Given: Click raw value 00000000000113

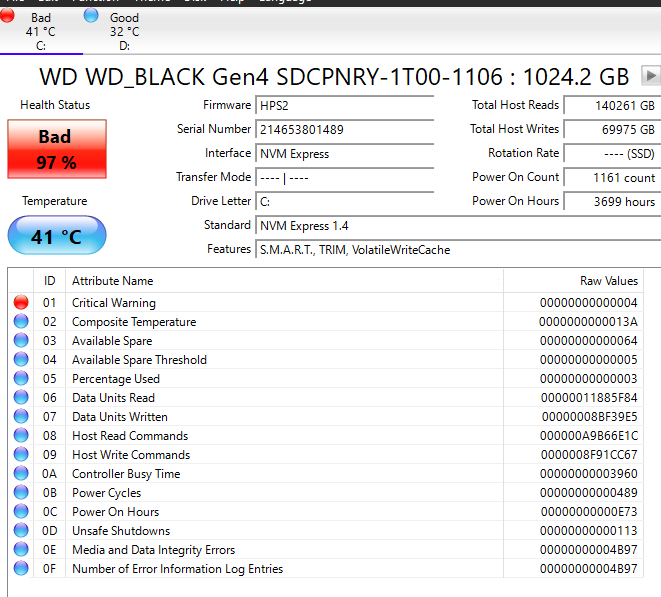Looking at the screenshot, I should click(588, 530).
